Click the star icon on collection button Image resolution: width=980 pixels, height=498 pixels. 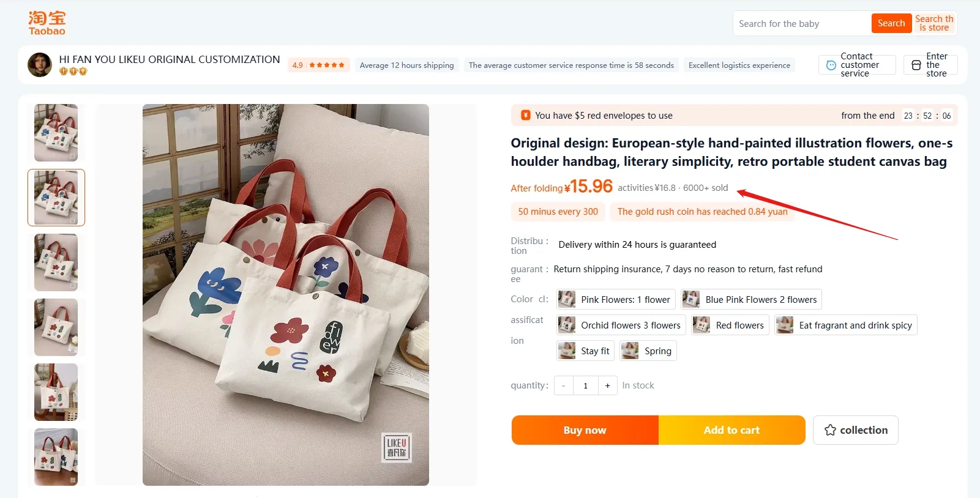point(830,430)
